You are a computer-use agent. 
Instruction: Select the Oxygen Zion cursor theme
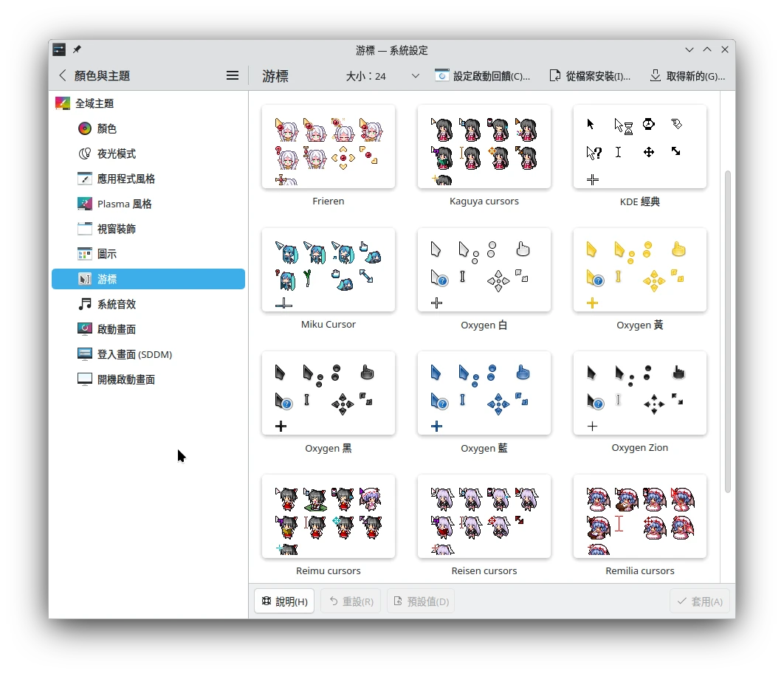coord(640,393)
